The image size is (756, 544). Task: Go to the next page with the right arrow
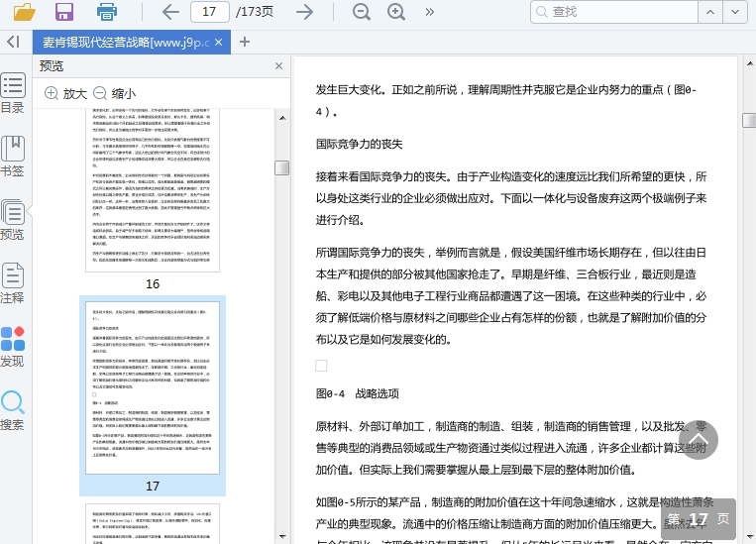click(305, 12)
